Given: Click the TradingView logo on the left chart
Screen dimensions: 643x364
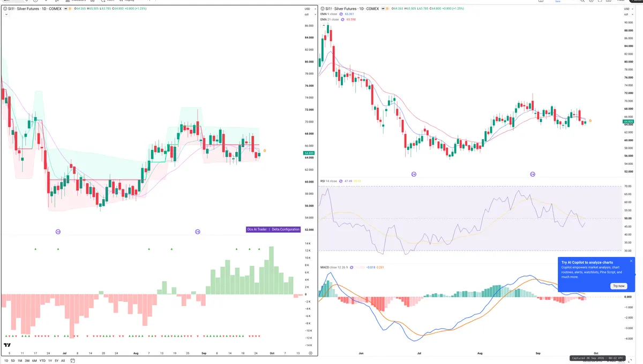Looking at the screenshot, I should [x=8, y=345].
